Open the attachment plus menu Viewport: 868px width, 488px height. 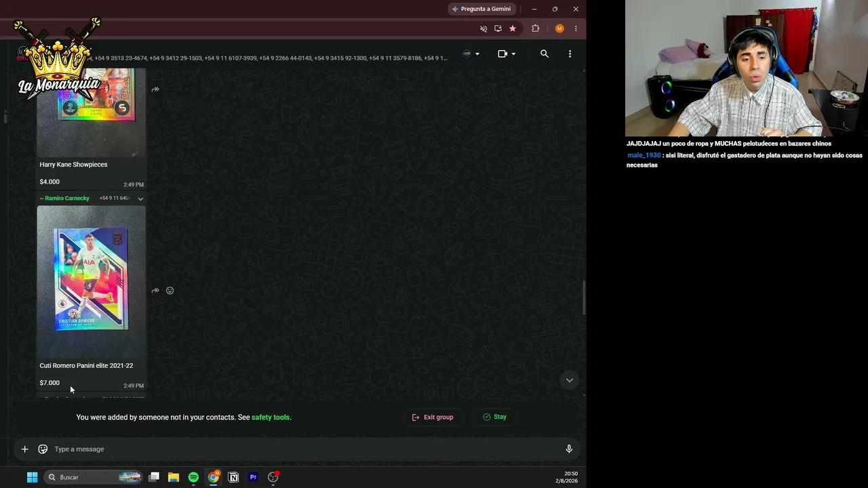pos(24,449)
